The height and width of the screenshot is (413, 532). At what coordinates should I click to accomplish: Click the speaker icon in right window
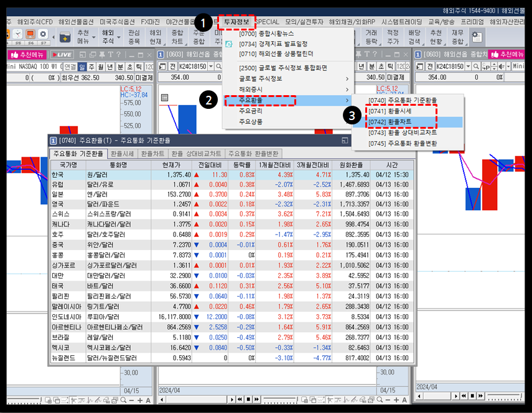pos(502,67)
